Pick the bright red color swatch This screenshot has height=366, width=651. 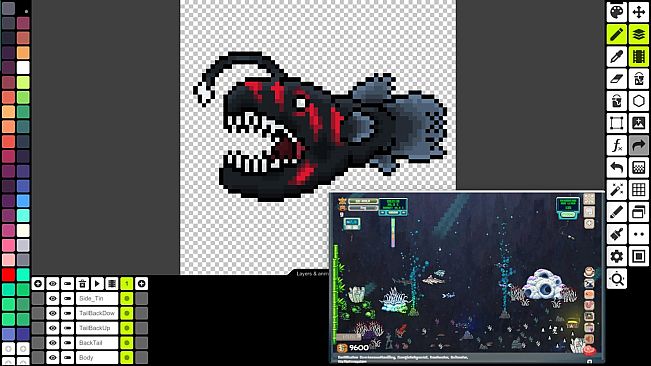point(8,274)
